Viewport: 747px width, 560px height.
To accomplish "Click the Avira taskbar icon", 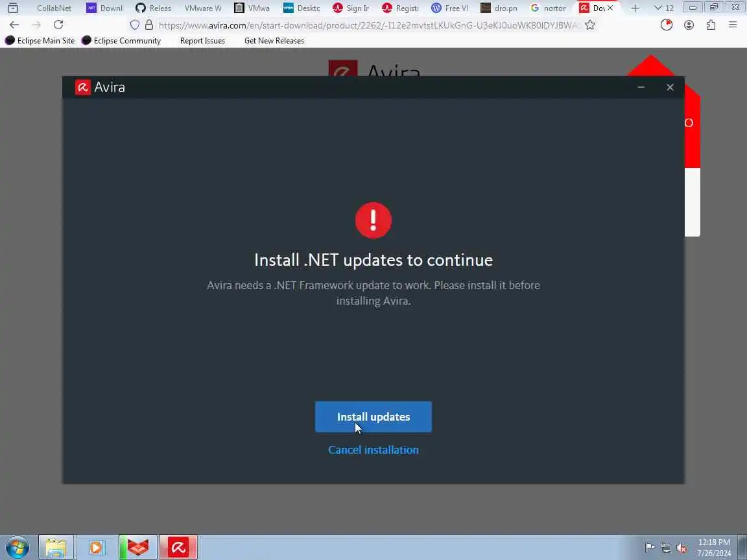I will tap(178, 547).
